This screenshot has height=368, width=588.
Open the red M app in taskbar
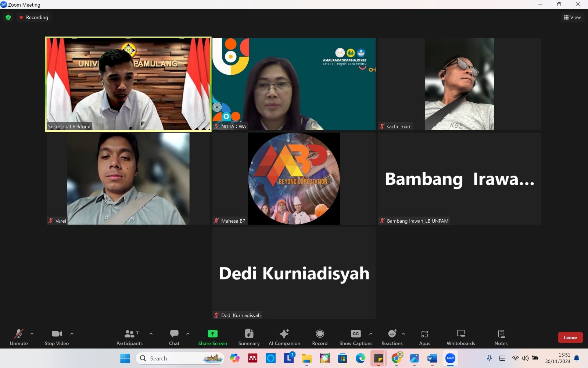tap(253, 358)
